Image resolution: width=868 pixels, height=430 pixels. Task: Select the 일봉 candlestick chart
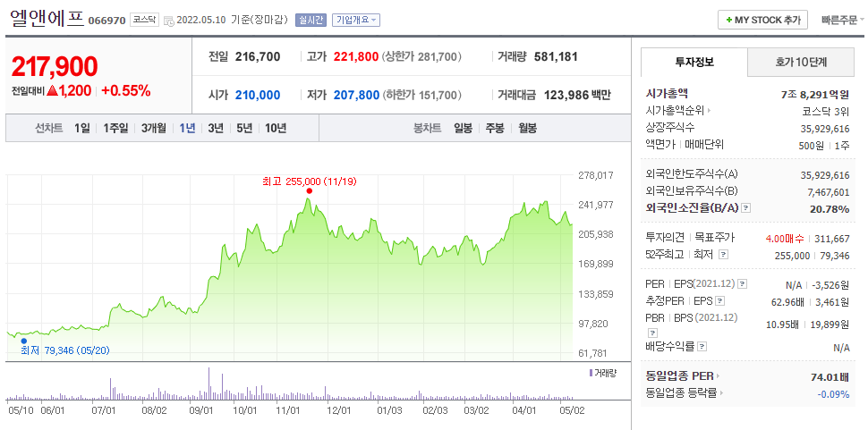(x=463, y=128)
